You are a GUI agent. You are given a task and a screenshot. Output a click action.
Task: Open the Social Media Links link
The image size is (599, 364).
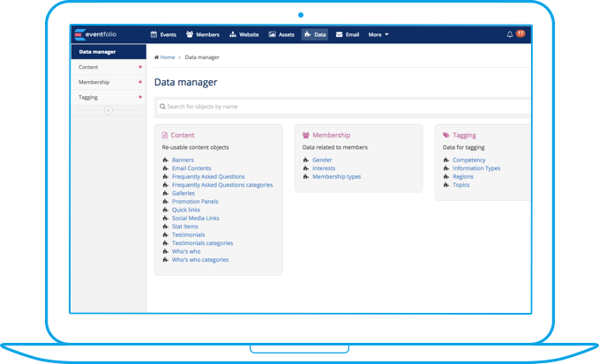tap(196, 219)
